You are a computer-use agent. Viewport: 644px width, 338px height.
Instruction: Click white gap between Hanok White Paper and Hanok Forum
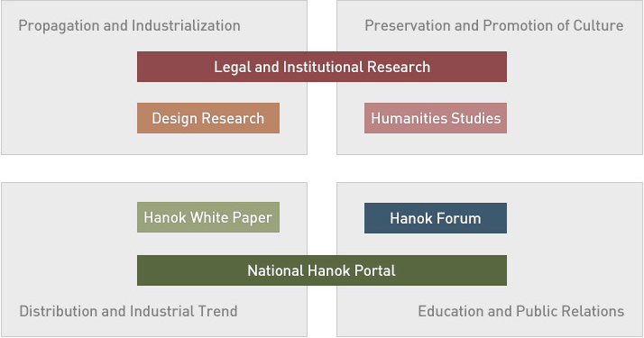click(x=322, y=217)
